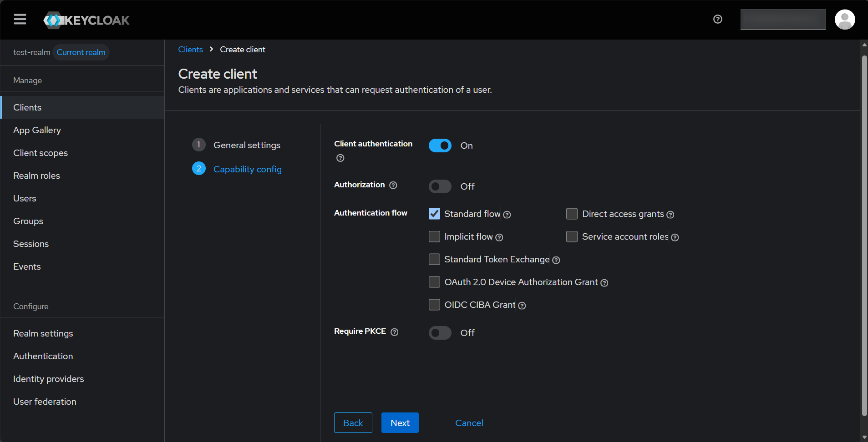868x442 pixels.
Task: Enable the Authorization switch
Action: (x=440, y=186)
